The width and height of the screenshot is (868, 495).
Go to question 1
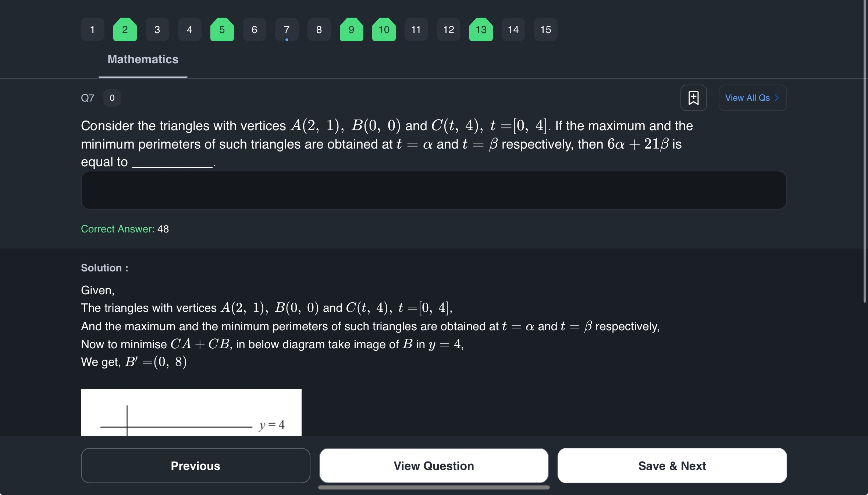[92, 29]
